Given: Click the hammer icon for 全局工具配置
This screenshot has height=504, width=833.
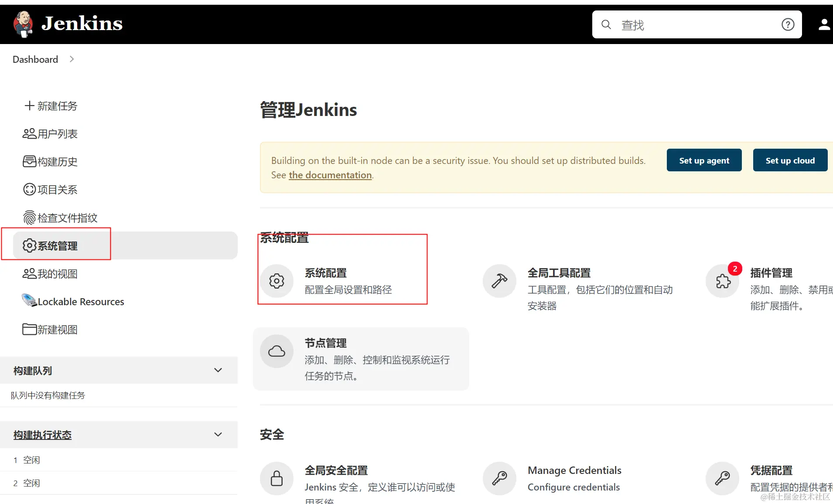Looking at the screenshot, I should [x=499, y=281].
